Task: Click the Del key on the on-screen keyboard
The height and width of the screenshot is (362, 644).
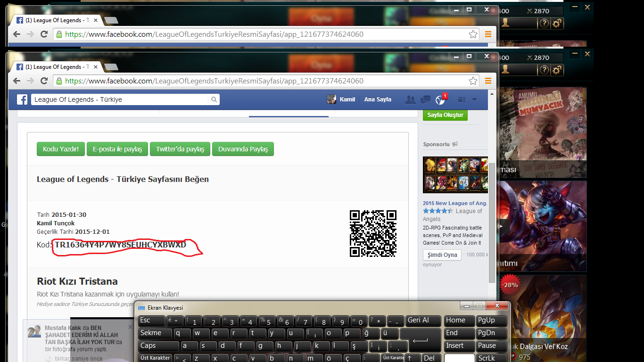Action: (x=431, y=358)
